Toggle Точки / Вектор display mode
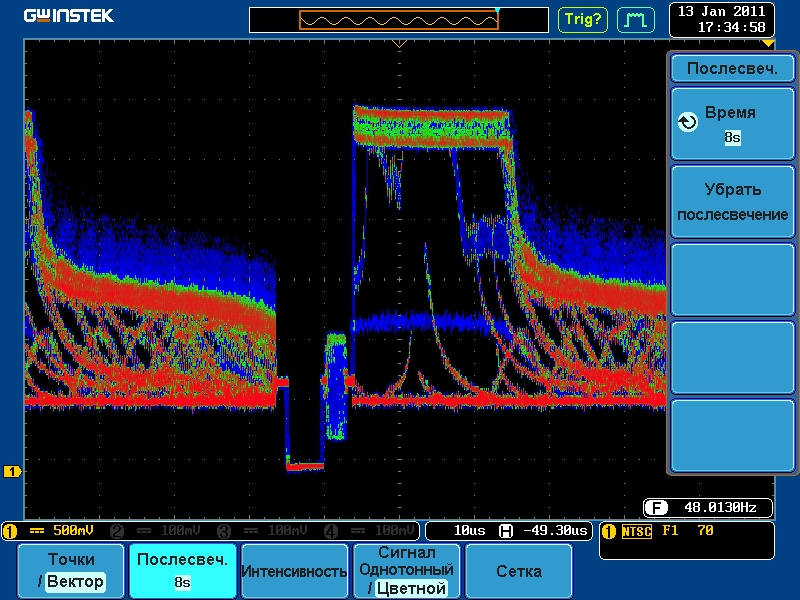This screenshot has width=800, height=600. point(71,570)
